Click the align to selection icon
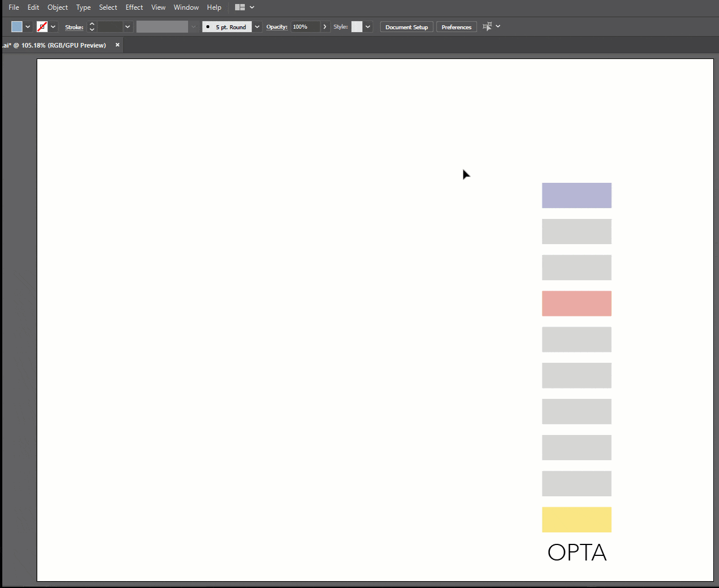Image resolution: width=719 pixels, height=588 pixels. 487,27
